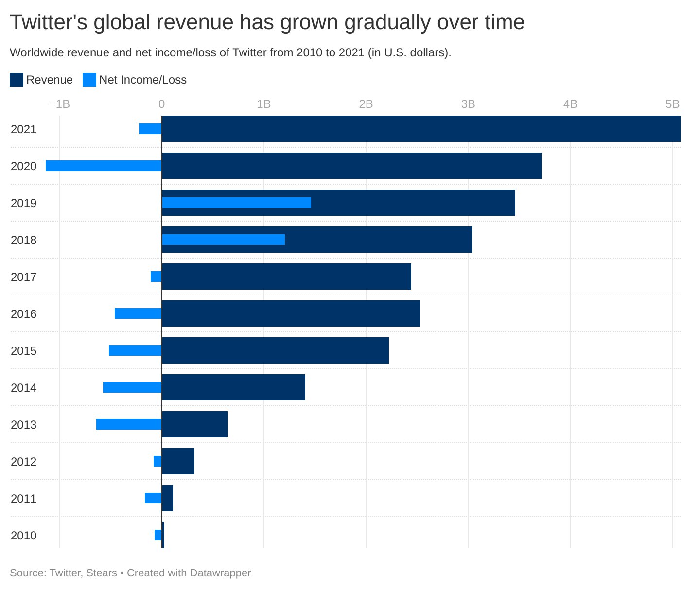Click the '2014' year label
This screenshot has width=700, height=590.
[x=23, y=388]
